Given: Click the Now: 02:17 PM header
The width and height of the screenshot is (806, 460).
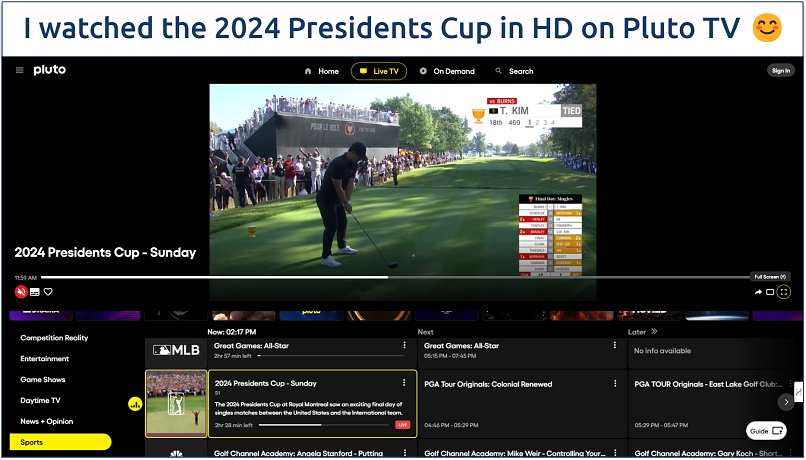Looking at the screenshot, I should point(232,332).
